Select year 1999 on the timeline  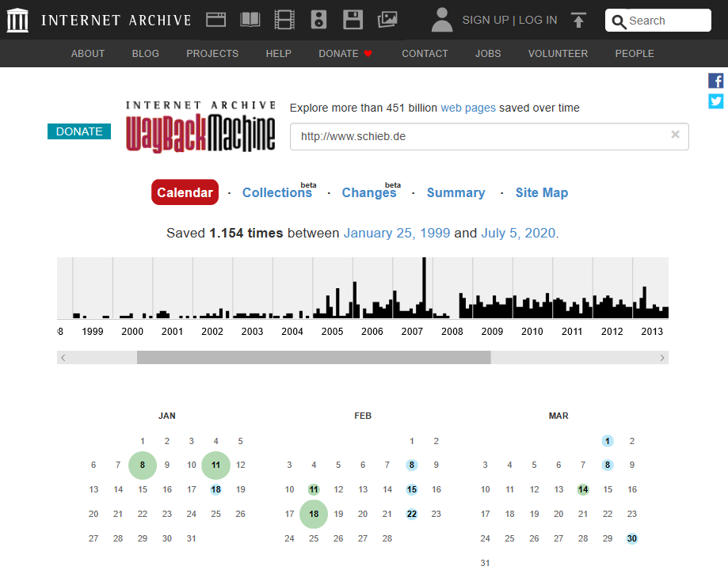(93, 332)
